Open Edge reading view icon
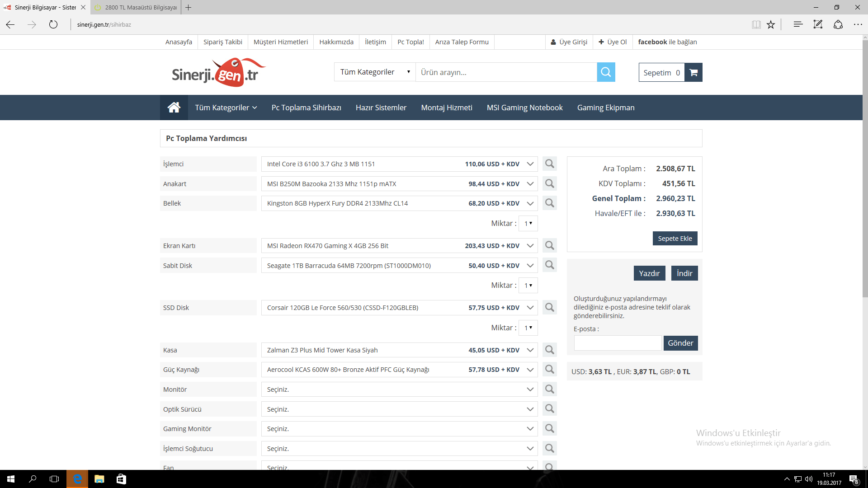 (756, 24)
